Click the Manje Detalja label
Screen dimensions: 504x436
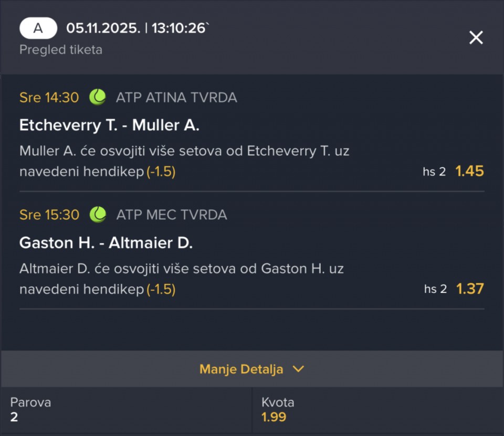tap(241, 369)
